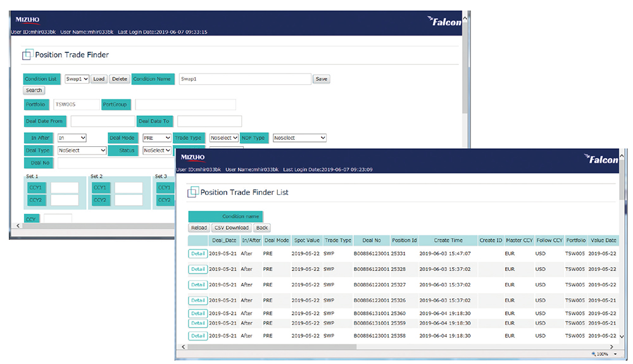Open Detail for first trade row
This screenshot has height=364, width=633.
[197, 254]
